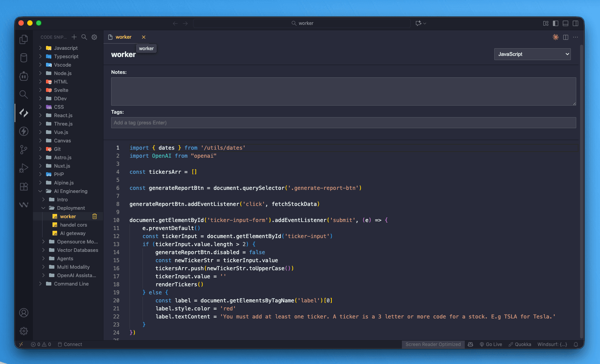Expand the Vector Databases folder
This screenshot has height=364, width=600.
(x=77, y=250)
